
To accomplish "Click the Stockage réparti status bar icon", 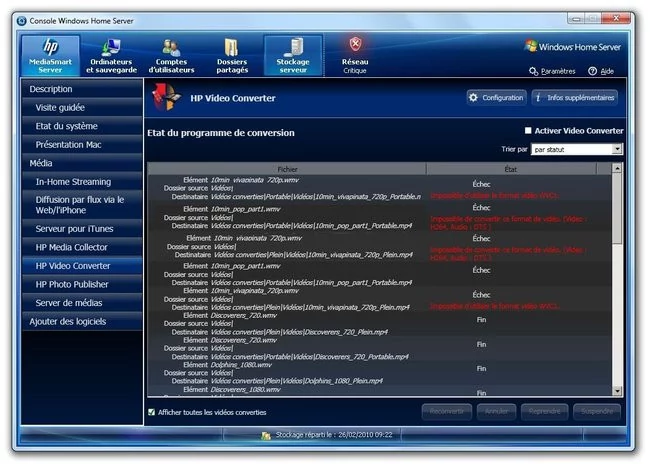I will tap(266, 436).
